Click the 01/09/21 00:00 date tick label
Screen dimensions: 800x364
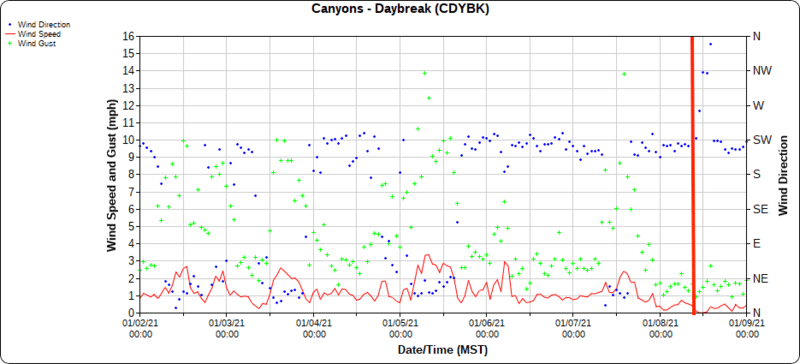click(747, 328)
